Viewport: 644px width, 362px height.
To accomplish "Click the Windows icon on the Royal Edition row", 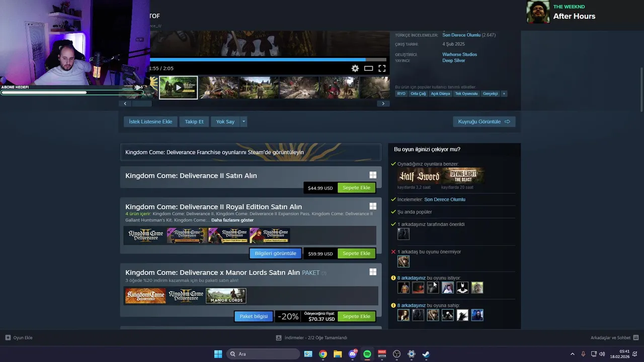I will [x=373, y=206].
